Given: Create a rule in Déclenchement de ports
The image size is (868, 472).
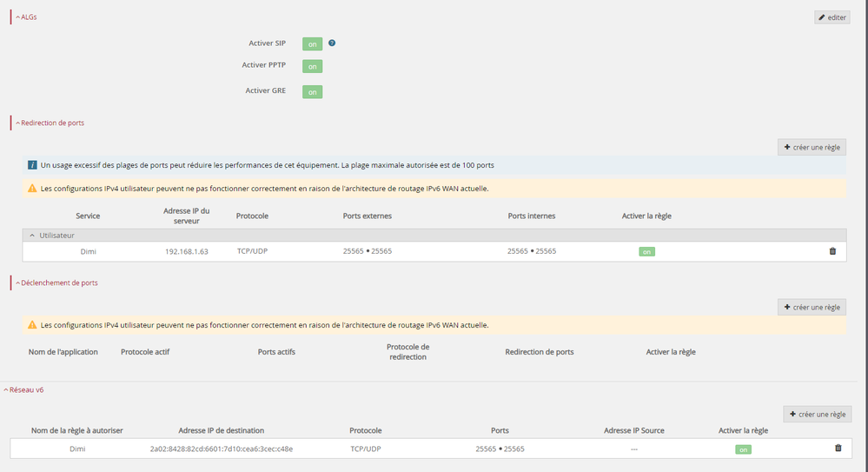Looking at the screenshot, I should tap(812, 307).
